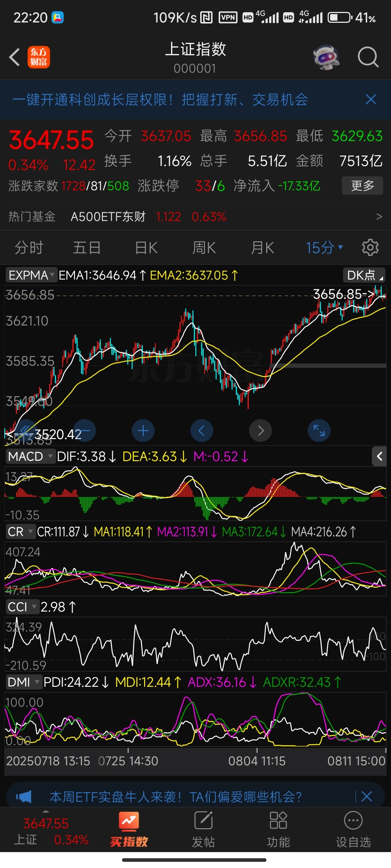Viewport: 391px width, 868px height.
Task: Tap the battery status icon
Action: 340,17
